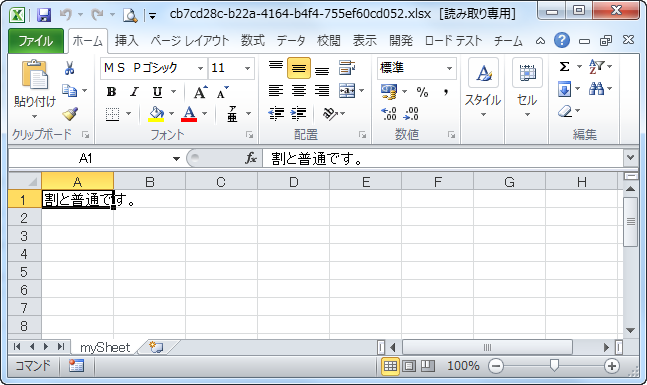
Task: Open the font name dropdown
Action: [200, 68]
